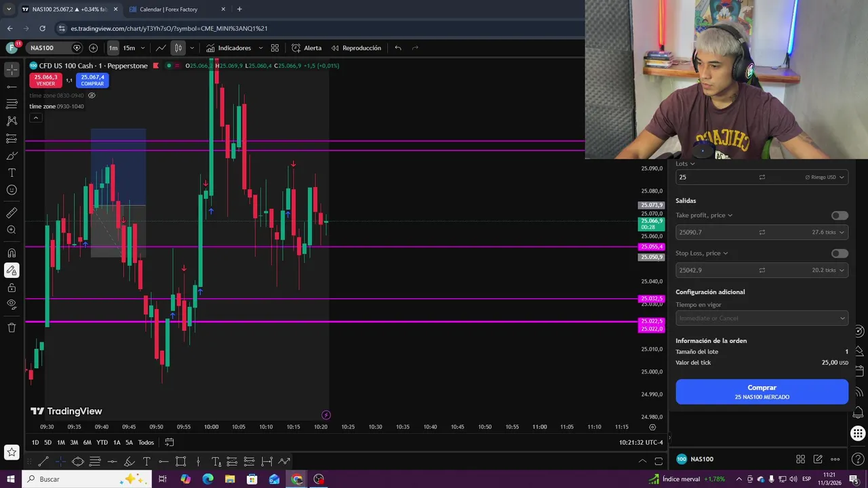The height and width of the screenshot is (488, 868).
Task: Select the 5D date range
Action: click(47, 443)
